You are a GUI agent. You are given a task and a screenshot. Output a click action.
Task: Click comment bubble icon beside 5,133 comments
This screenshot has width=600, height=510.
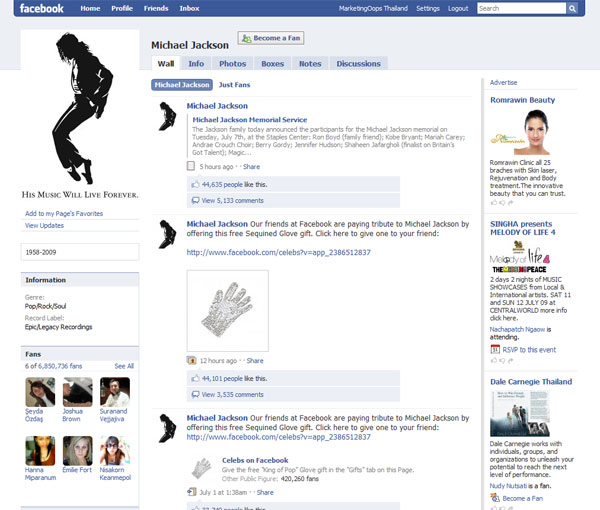195,200
